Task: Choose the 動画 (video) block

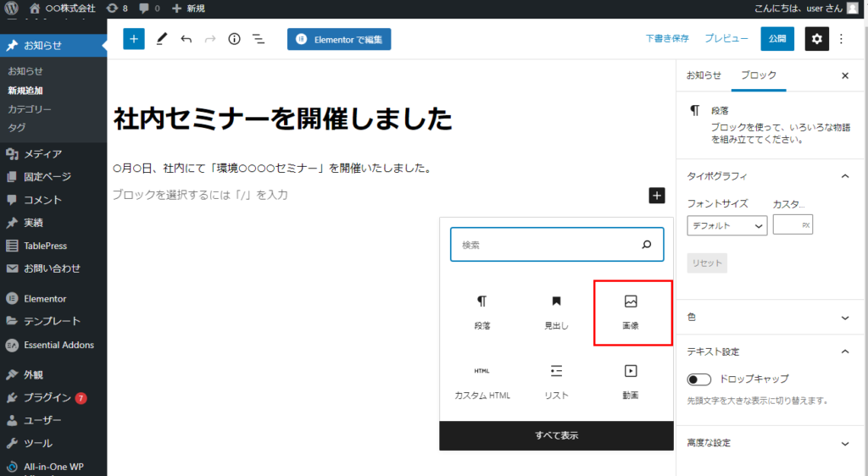Action: [630, 381]
